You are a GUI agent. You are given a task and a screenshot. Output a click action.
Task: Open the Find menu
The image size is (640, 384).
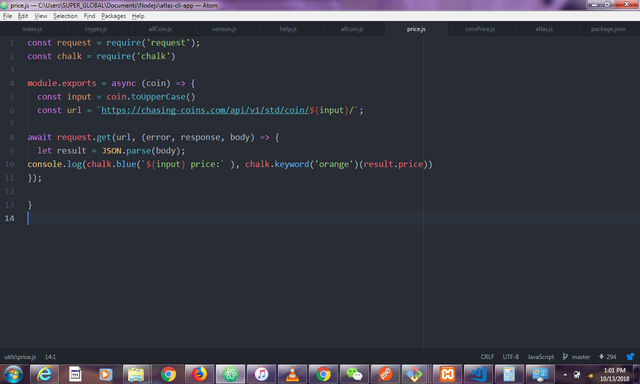(89, 16)
